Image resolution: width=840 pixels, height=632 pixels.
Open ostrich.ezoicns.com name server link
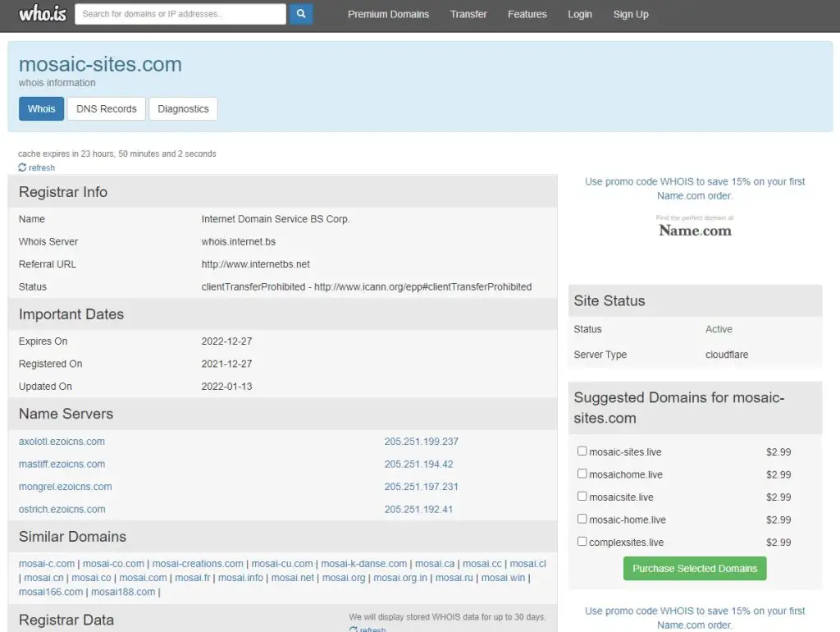click(x=62, y=509)
